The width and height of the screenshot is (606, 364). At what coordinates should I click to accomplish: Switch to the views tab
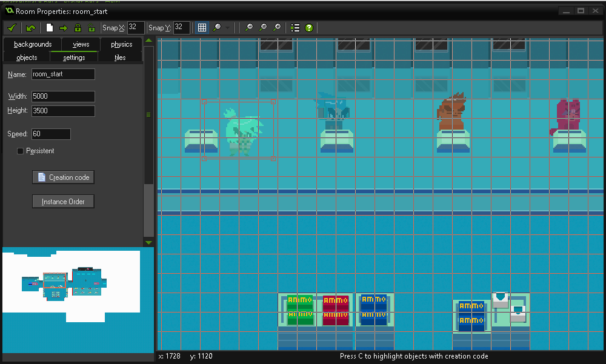coord(81,44)
